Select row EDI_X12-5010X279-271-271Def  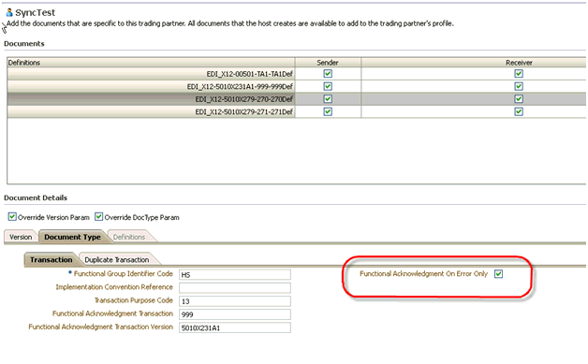[296, 111]
